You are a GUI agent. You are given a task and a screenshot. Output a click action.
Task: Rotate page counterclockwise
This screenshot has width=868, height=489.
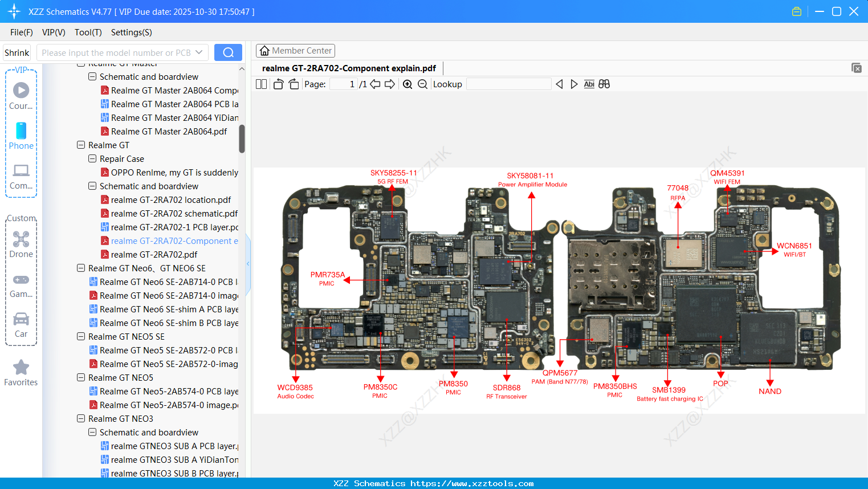coord(278,84)
